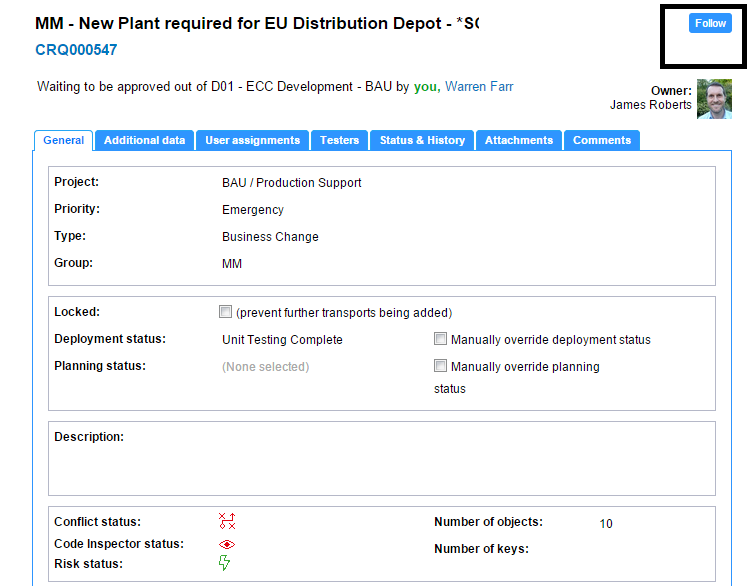Open the User assignments tab

(x=252, y=141)
